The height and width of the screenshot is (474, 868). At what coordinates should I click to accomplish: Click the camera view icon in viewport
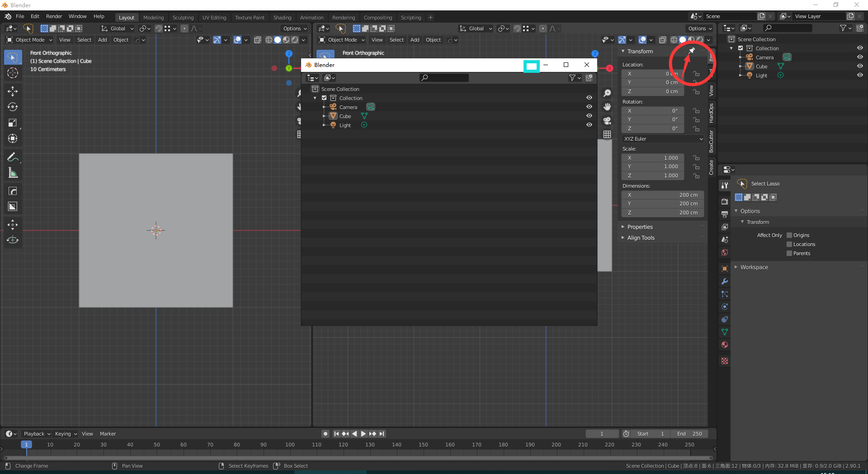point(607,121)
